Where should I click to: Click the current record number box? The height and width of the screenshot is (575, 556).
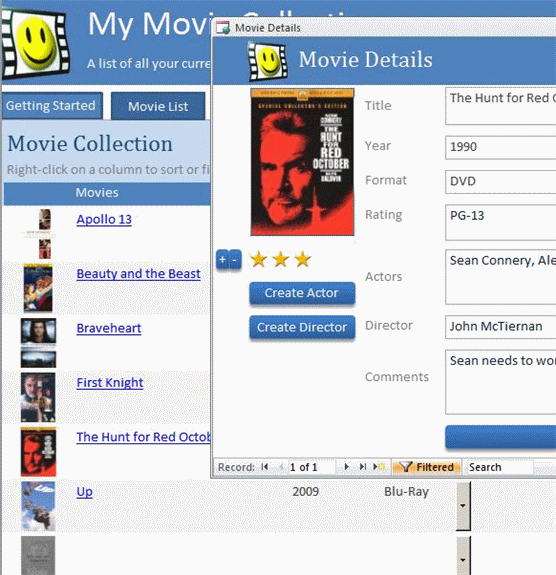(x=311, y=467)
